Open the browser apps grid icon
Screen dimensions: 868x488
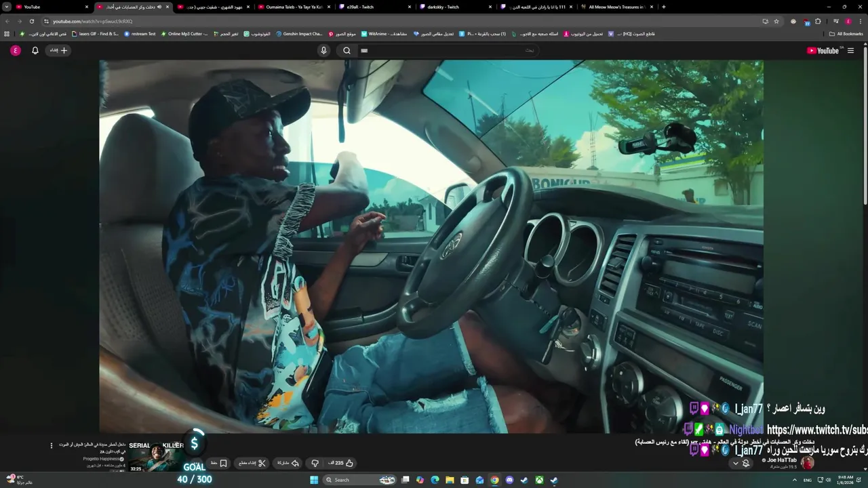pyautogui.click(x=7, y=33)
